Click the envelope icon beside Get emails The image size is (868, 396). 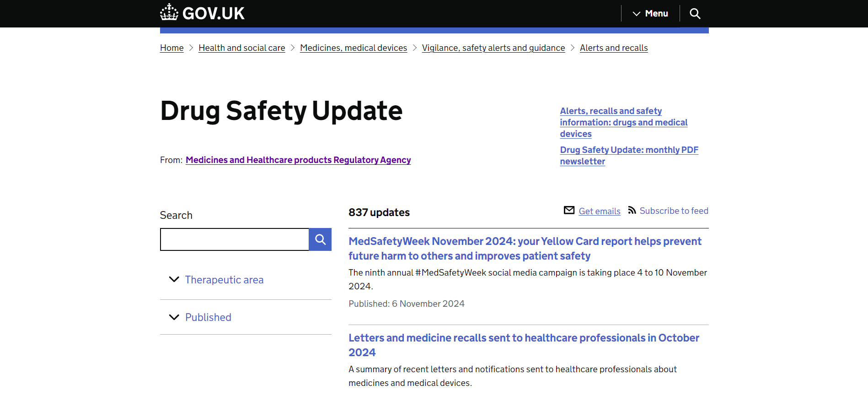point(569,210)
